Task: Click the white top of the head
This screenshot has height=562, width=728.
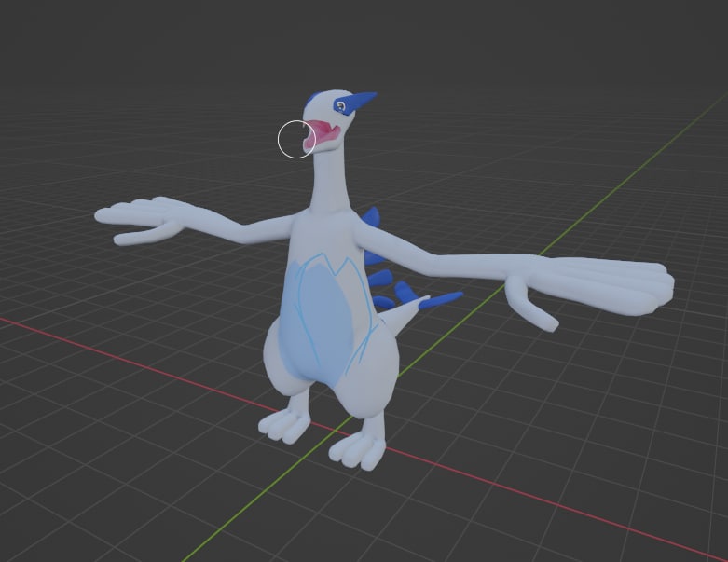Action: tap(319, 99)
